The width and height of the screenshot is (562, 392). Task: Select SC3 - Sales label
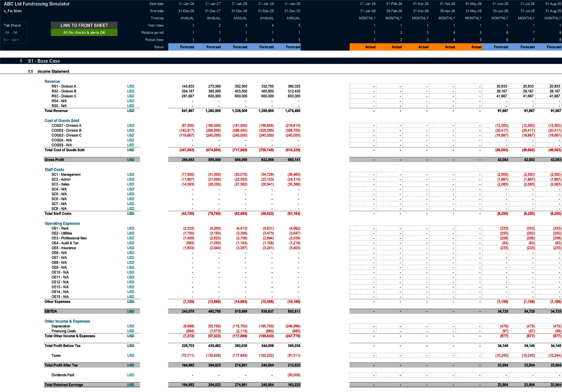60,184
